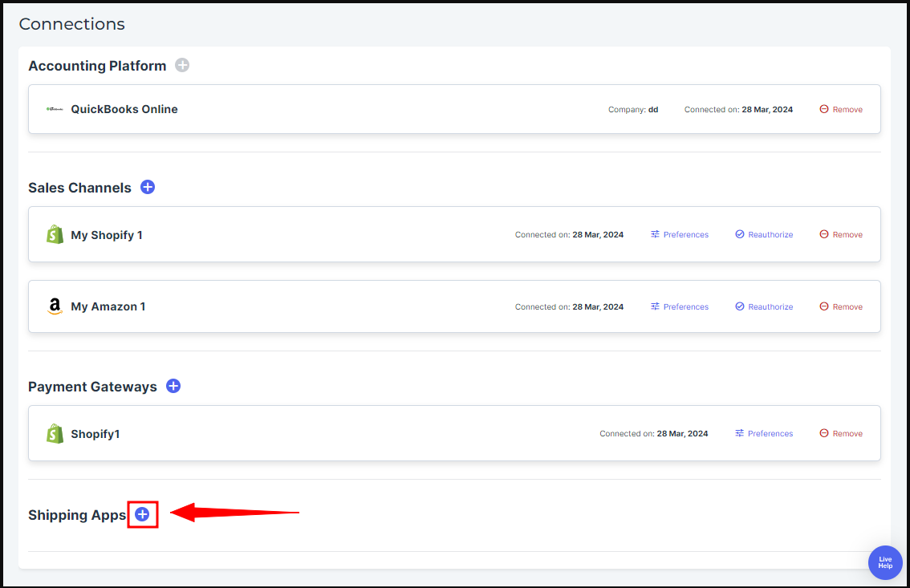Click the My Shopify 1 logo icon
Viewport: 910px width, 588px height.
[55, 234]
